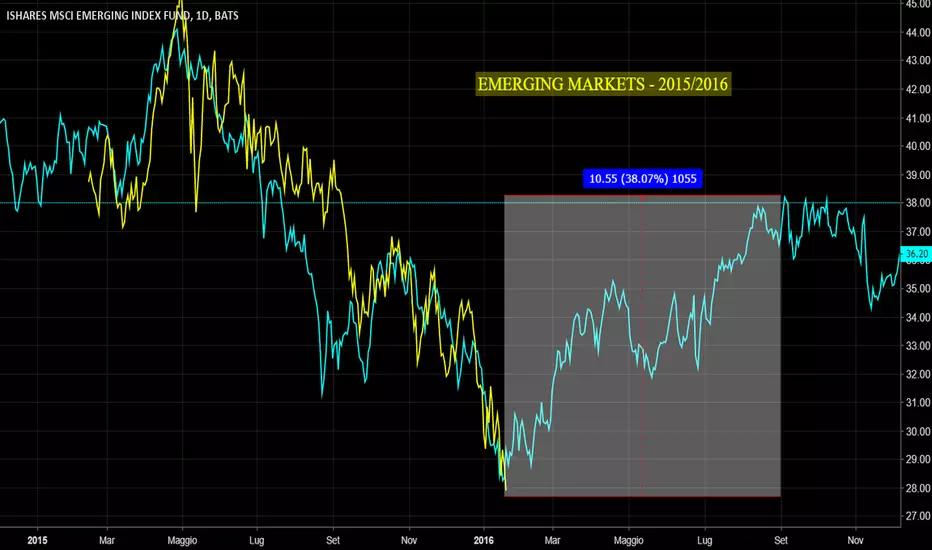Screen dimensions: 932x550
Task: Click the 44.00 price axis label
Action: pos(918,33)
